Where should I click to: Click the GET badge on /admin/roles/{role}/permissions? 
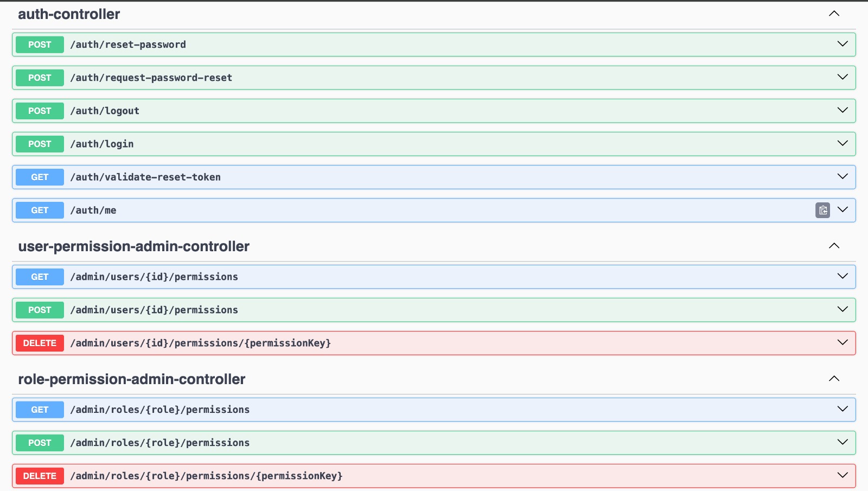(x=39, y=410)
